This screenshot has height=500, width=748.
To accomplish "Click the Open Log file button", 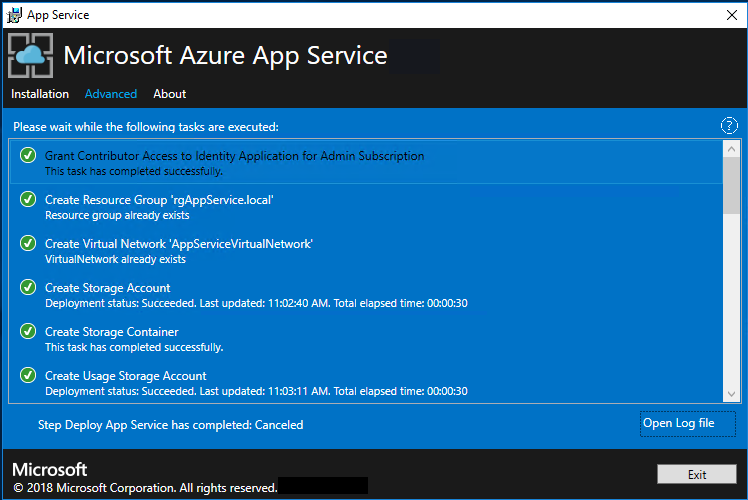I will (x=687, y=424).
